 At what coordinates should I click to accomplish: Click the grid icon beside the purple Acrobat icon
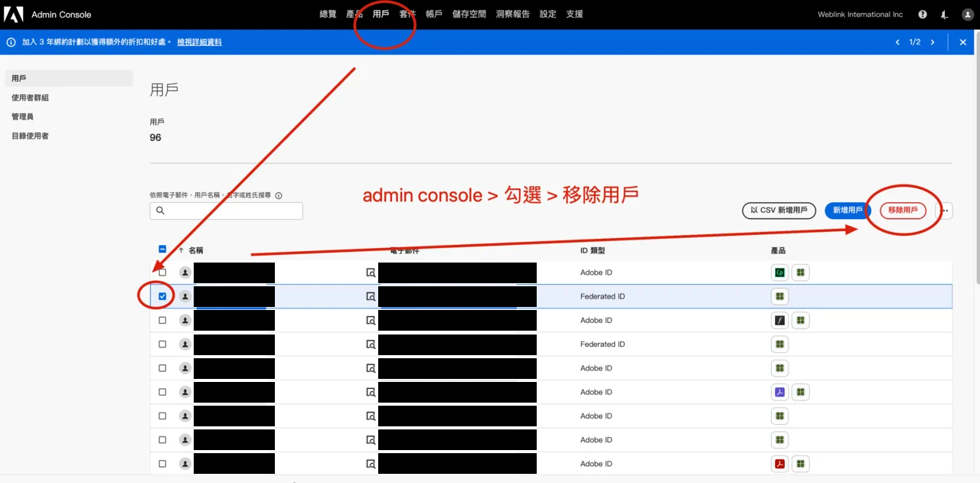click(x=800, y=392)
